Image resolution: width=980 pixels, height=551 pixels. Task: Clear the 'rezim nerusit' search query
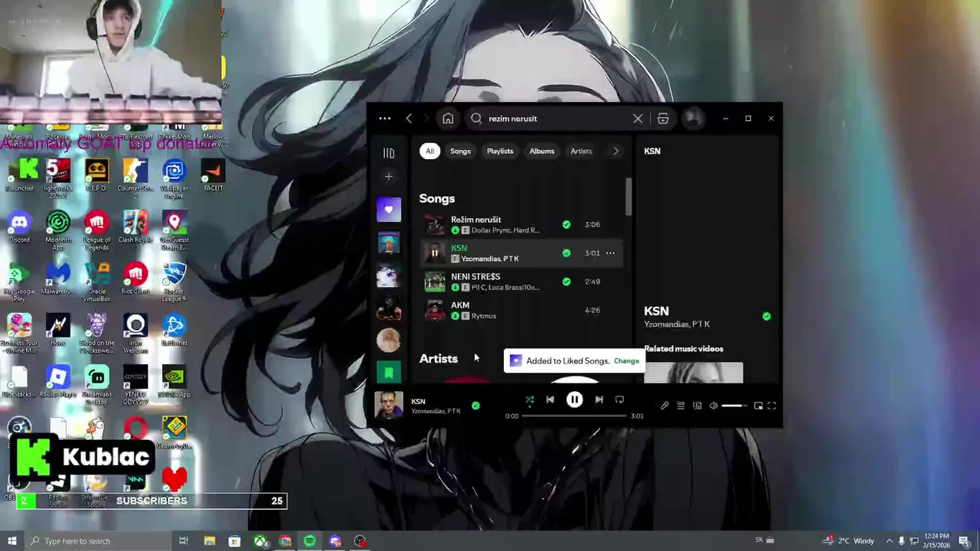click(x=638, y=119)
